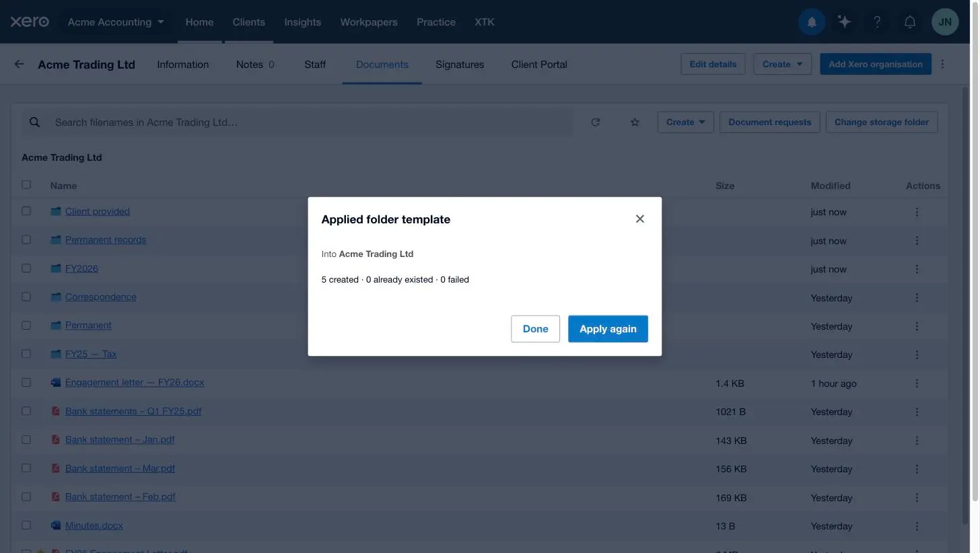Image resolution: width=980 pixels, height=553 pixels.
Task: Click the Apply again button
Action: coord(608,328)
